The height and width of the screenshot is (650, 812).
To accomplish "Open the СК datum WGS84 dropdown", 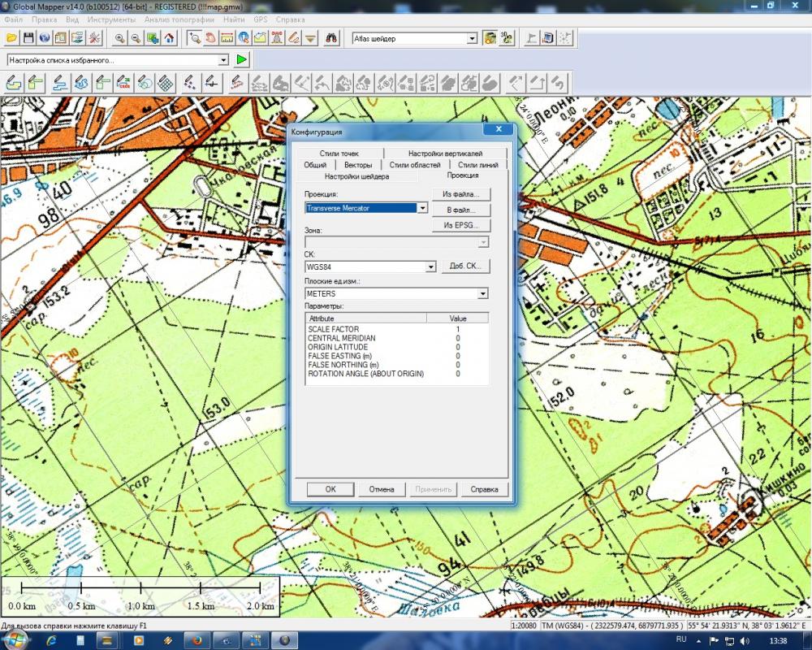I will [x=430, y=266].
